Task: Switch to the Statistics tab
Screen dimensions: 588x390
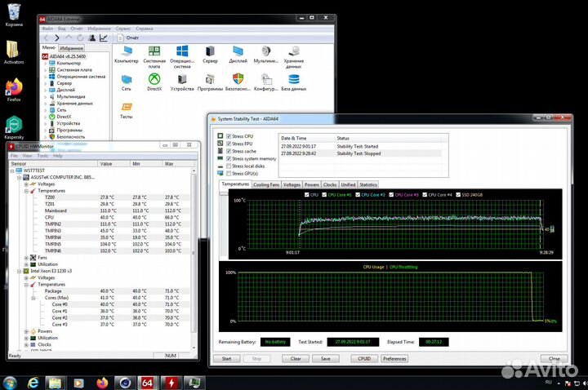Action: [368, 184]
